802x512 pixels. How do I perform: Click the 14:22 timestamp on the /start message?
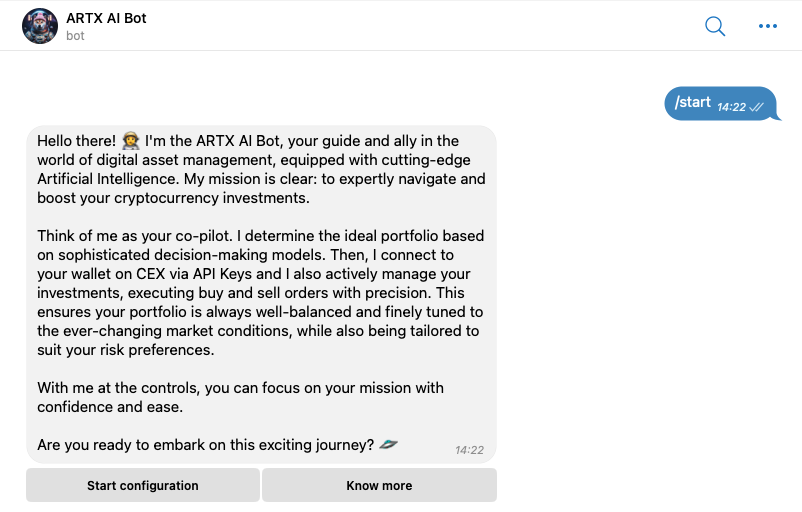(731, 106)
